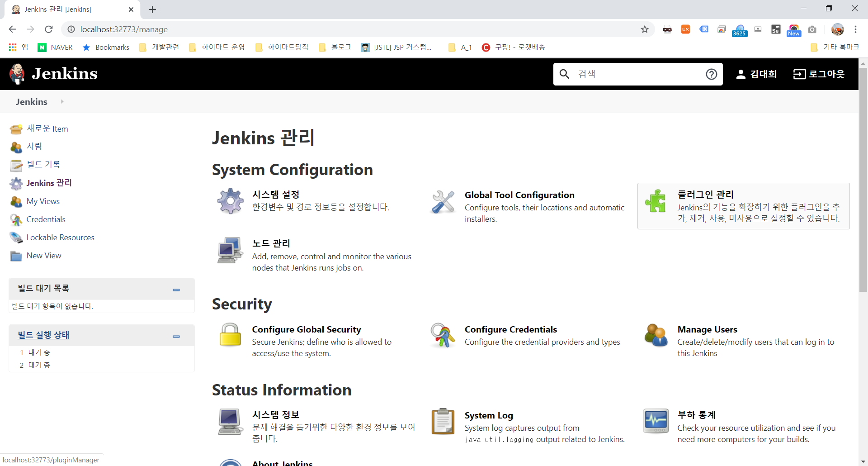The width and height of the screenshot is (868, 466).
Task: Click the New View folder icon
Action: pyautogui.click(x=16, y=256)
